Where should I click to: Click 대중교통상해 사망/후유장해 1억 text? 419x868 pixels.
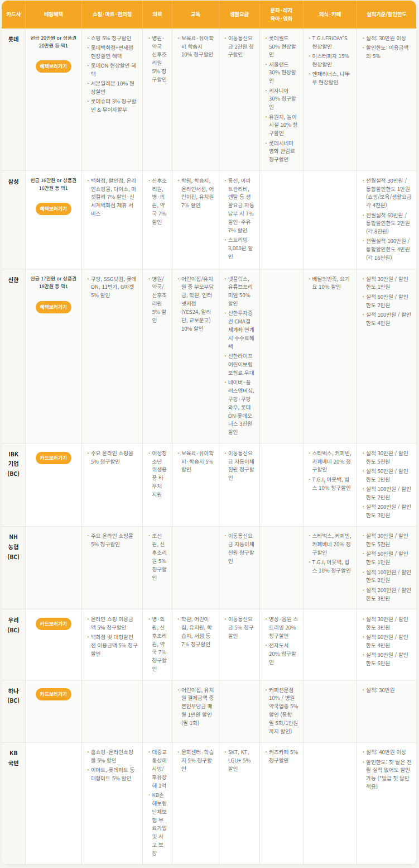click(x=159, y=769)
